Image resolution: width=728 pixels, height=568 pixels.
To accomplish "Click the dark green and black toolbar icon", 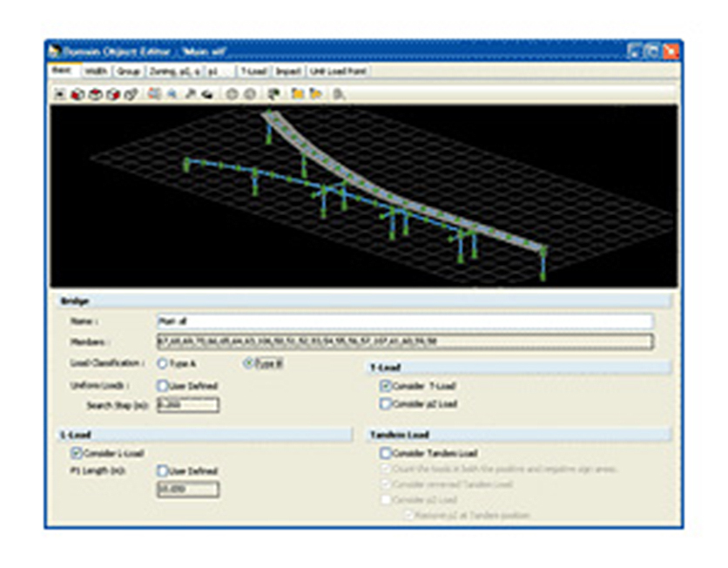I will tap(274, 94).
